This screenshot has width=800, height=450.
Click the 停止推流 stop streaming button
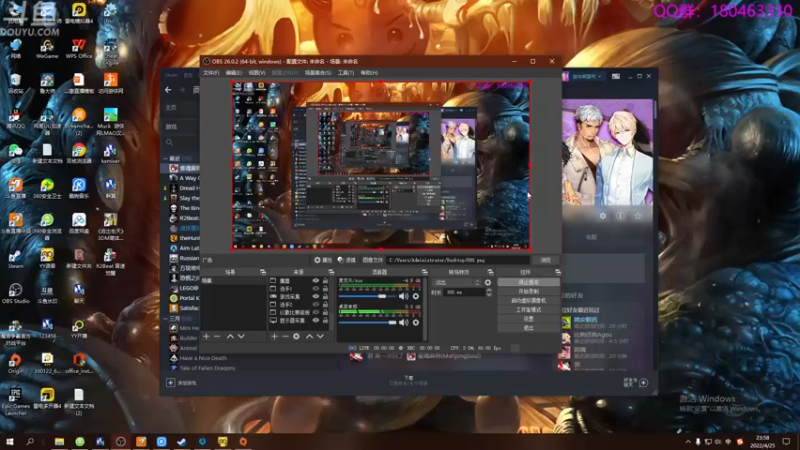(528, 282)
